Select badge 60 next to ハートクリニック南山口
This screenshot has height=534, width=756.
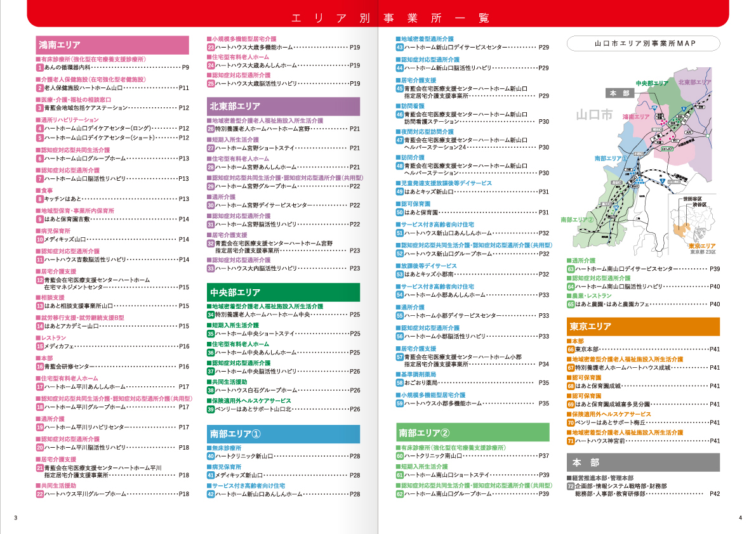(399, 456)
